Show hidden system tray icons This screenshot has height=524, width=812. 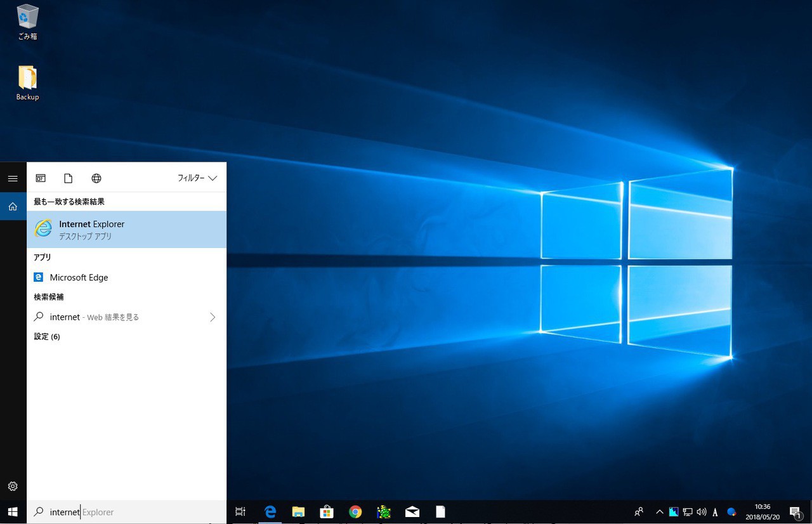coord(659,512)
